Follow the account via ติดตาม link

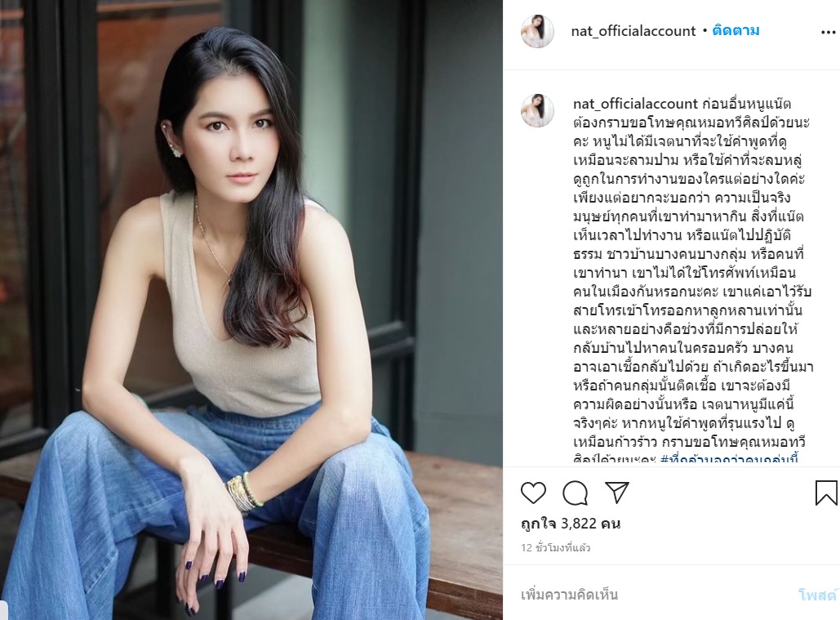pos(736,30)
